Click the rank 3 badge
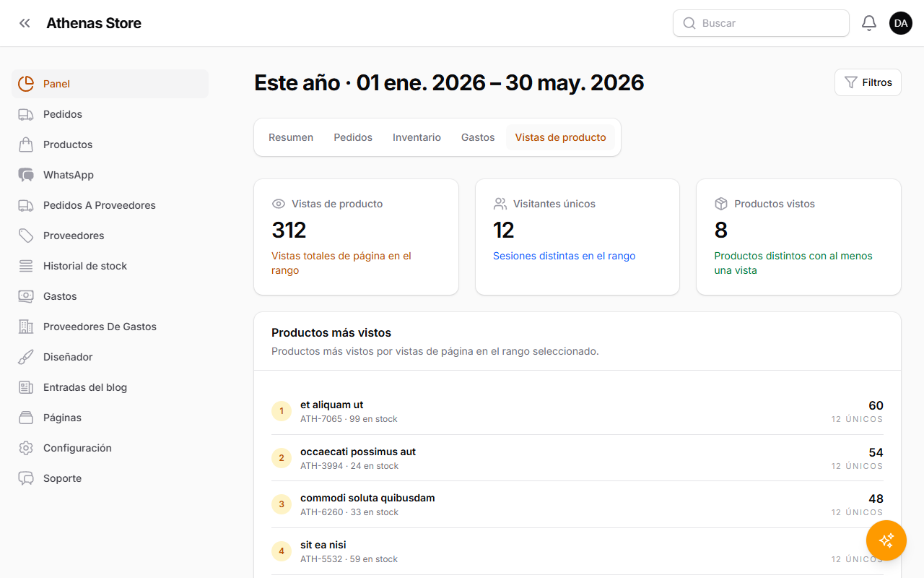This screenshot has width=924, height=578. coord(282,504)
